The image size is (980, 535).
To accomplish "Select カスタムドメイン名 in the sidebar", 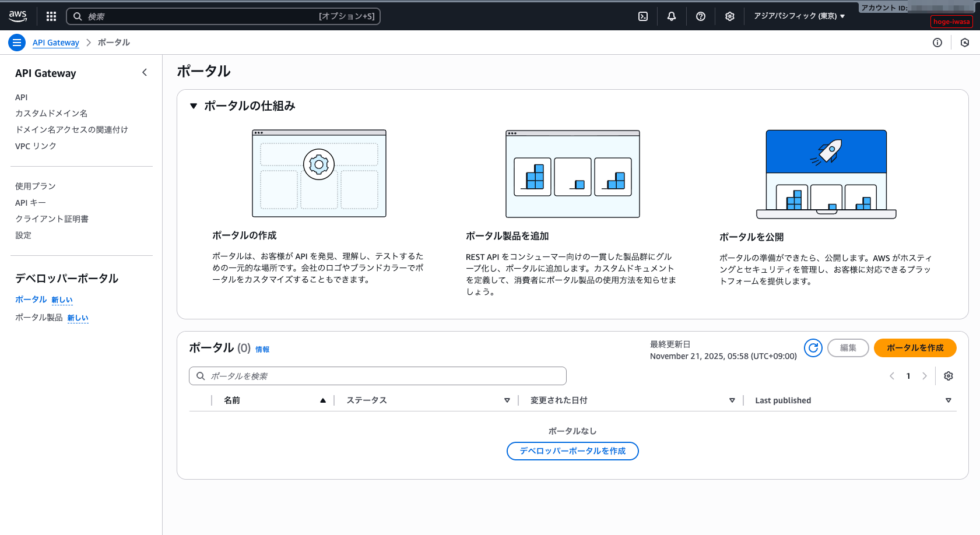I will (51, 113).
